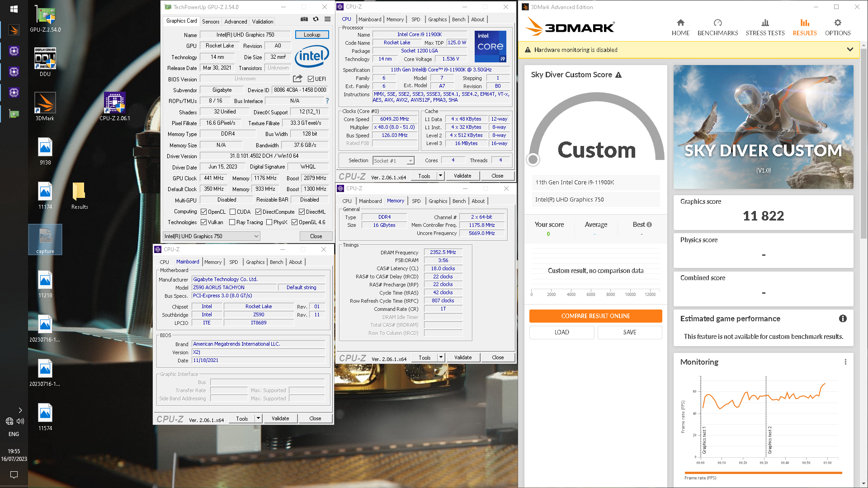Click the orange Frame rate bar under Monitoring graph
Image resolution: width=868 pixels, height=488 pixels.
(763, 473)
